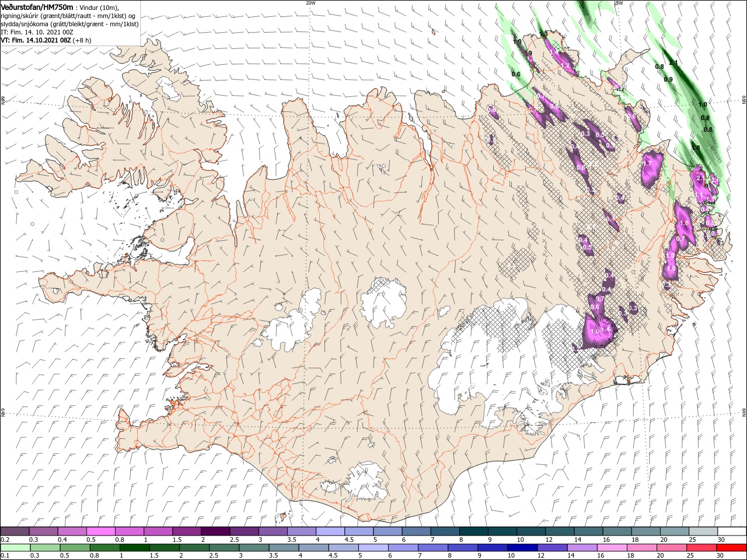Click the palest green 0.1 rain legend swatch
This screenshot has width=747, height=560.
pyautogui.click(x=15, y=548)
